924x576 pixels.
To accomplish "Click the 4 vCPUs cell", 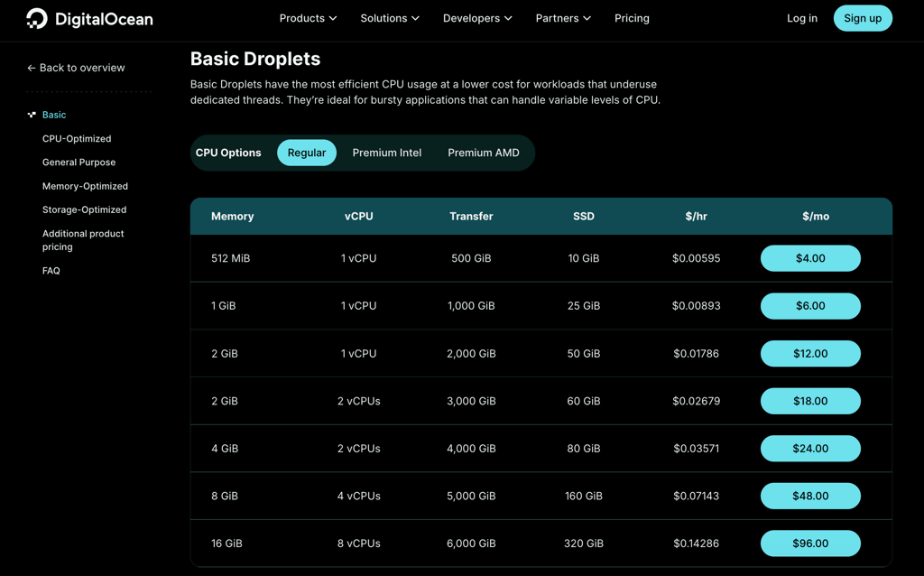I will (x=359, y=496).
